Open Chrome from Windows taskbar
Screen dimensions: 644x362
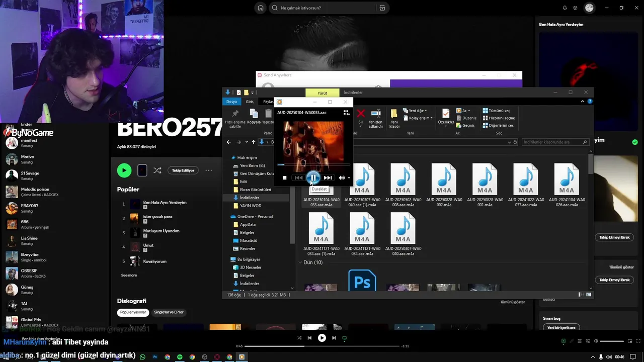pos(192,357)
